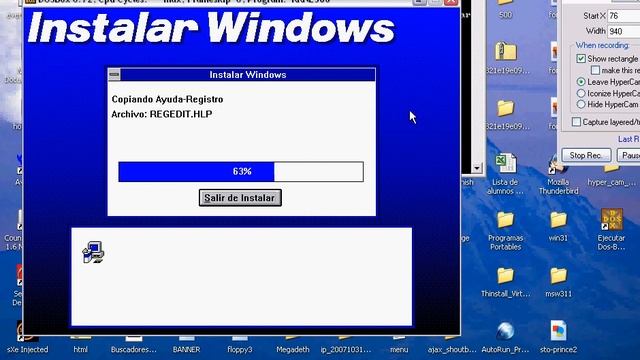Select the floppy3 desktop item label

coord(240,349)
